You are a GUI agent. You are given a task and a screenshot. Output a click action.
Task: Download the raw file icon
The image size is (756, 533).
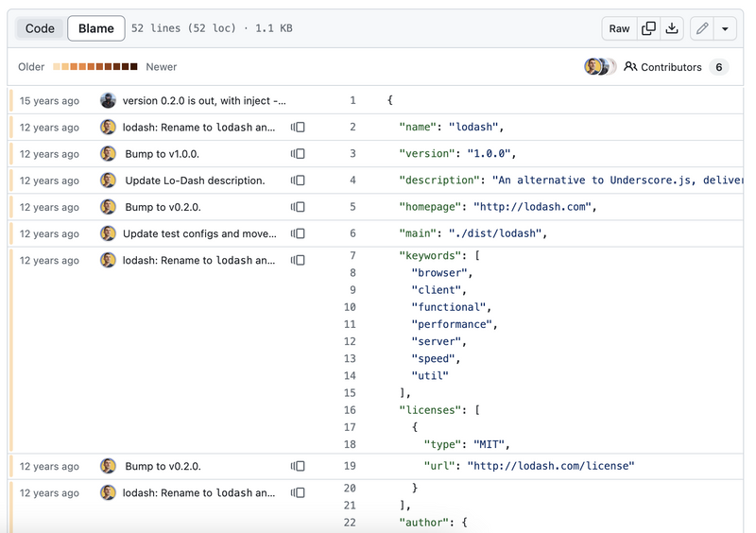click(x=672, y=28)
